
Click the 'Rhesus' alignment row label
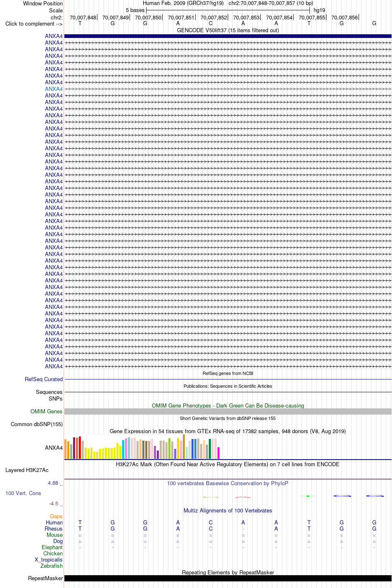(54, 529)
